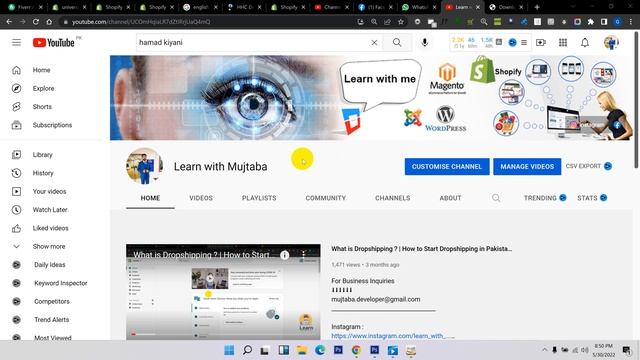640x360 pixels.
Task: Clear the search box with the X
Action: 374,42
